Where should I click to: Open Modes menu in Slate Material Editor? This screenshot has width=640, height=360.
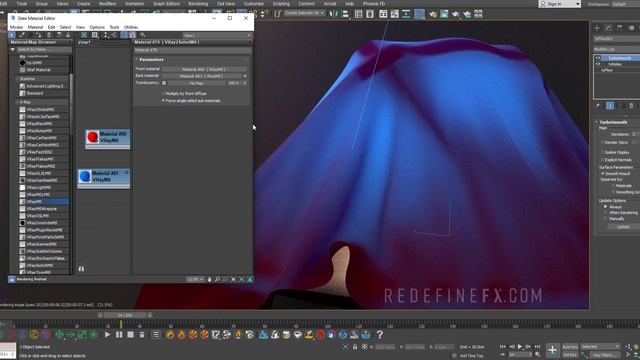[16, 27]
